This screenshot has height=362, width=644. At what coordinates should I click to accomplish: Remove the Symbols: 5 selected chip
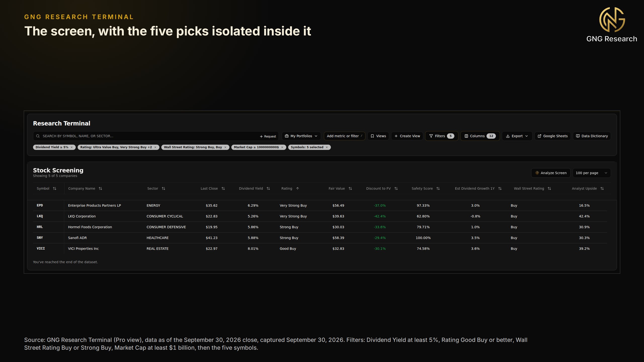coord(327,147)
